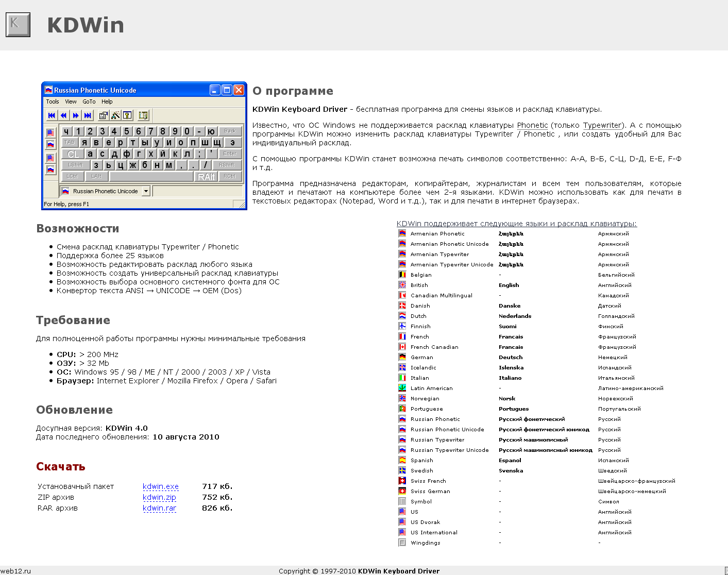This screenshot has height=575, width=728.
Task: Hit the TAB key on the virtual keyboard
Action: point(70,142)
